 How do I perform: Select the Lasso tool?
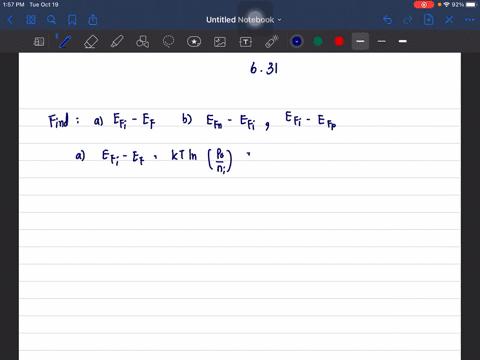click(x=168, y=42)
